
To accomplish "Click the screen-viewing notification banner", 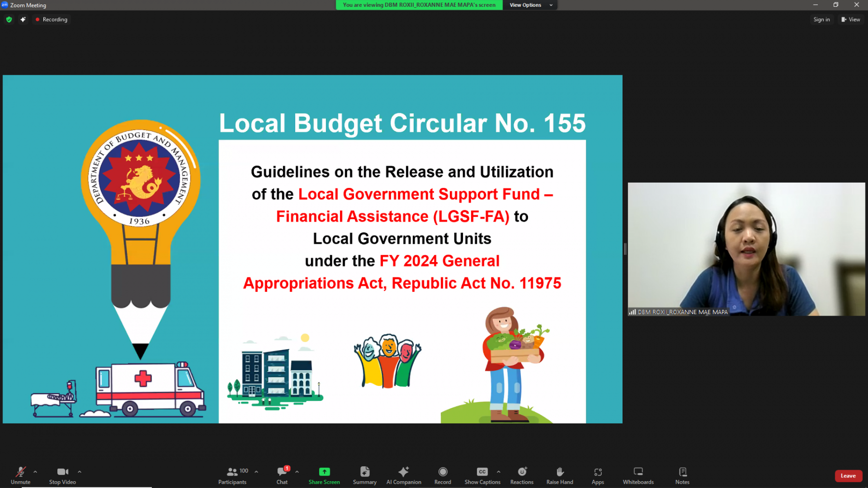I will [x=419, y=5].
